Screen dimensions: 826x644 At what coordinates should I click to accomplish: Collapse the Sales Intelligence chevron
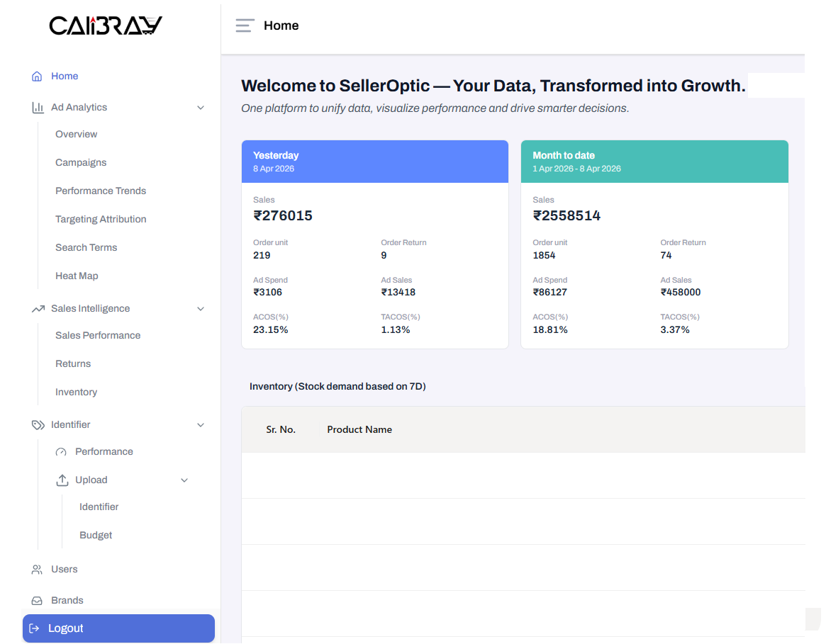[201, 309]
